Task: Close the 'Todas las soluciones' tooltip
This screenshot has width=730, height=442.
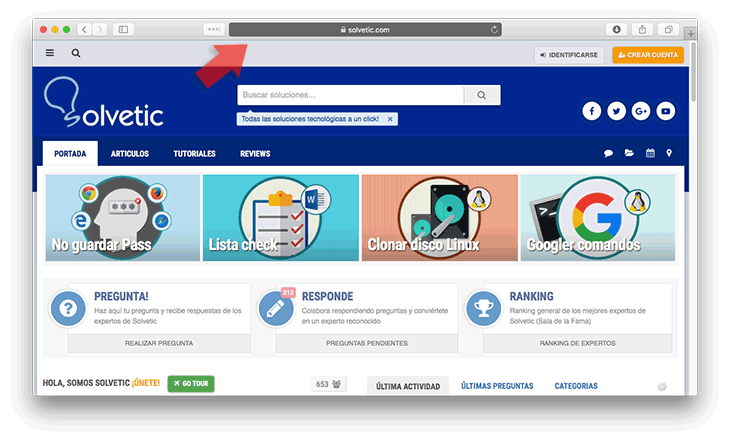Action: click(390, 119)
